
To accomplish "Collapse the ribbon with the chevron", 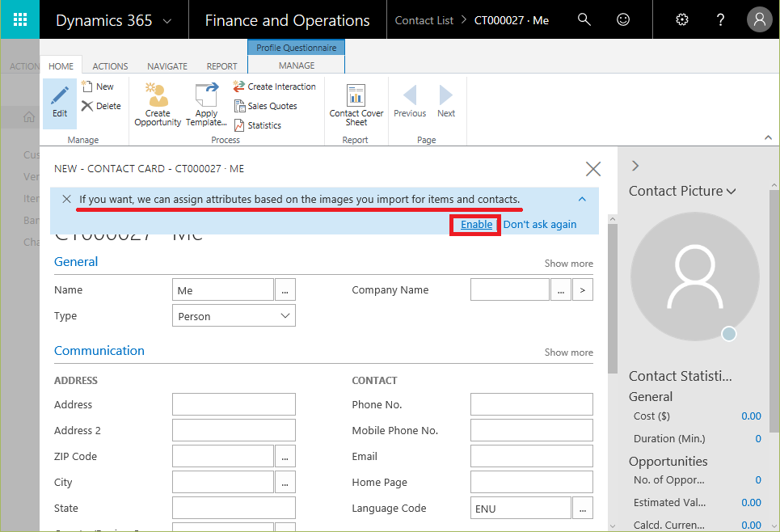I will coord(768,137).
